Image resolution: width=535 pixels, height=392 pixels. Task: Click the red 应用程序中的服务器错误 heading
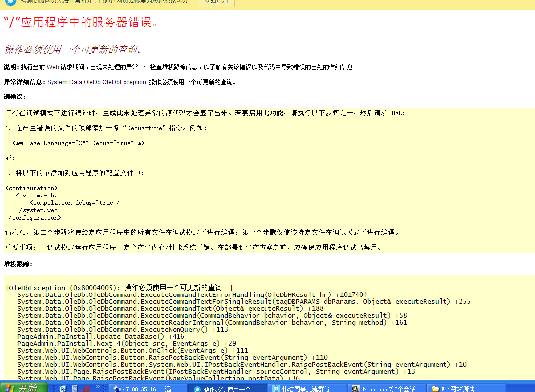(x=82, y=22)
